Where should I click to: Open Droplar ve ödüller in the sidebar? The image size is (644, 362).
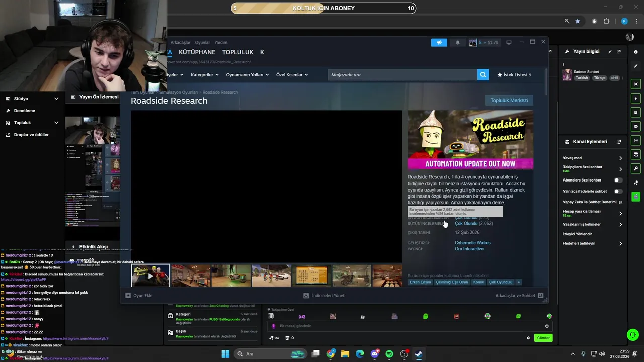click(x=32, y=135)
